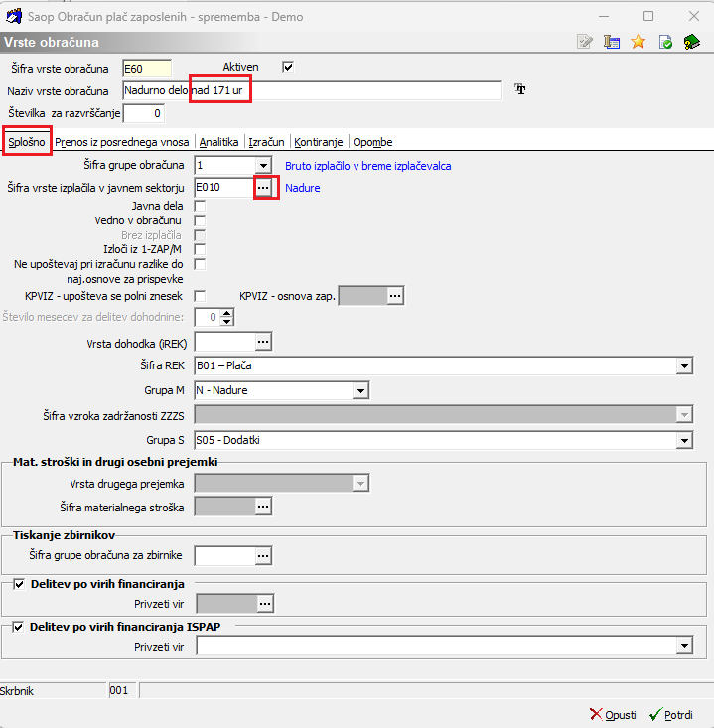
Task: Click the text translation icon beside name field
Action: (520, 89)
